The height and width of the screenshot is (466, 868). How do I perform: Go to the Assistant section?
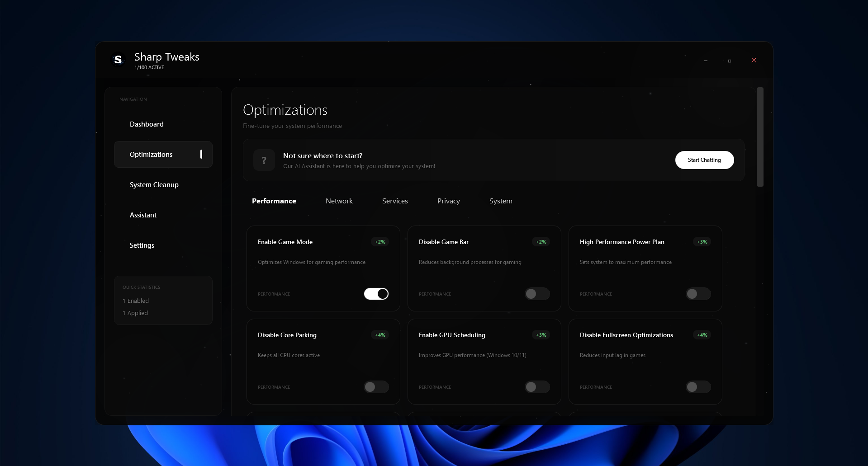click(143, 215)
